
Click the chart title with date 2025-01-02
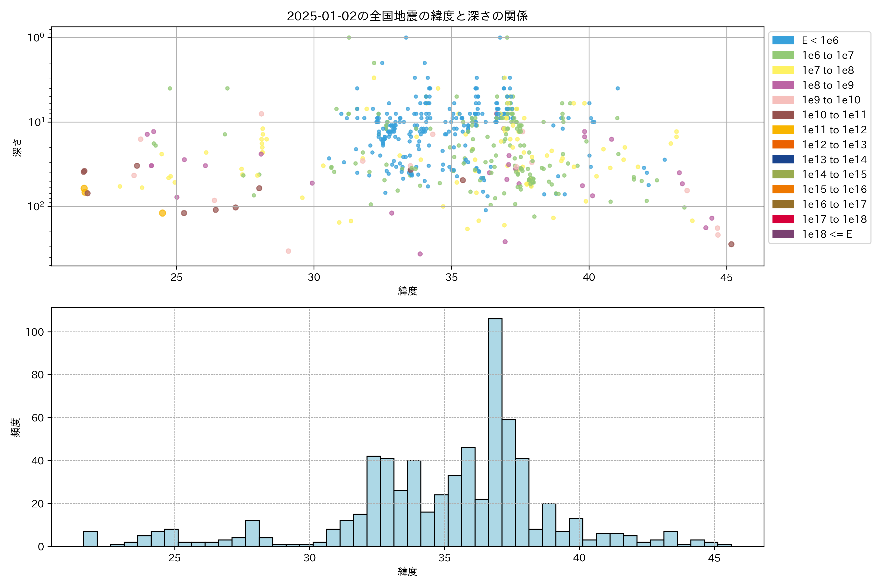[407, 16]
